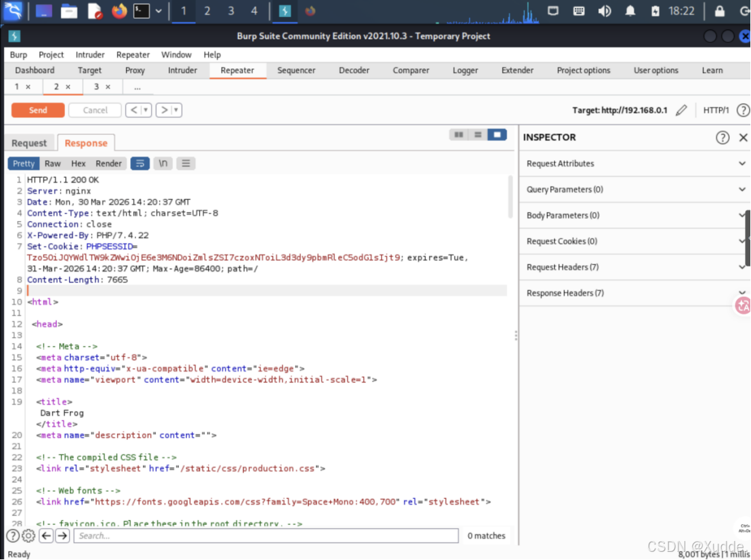The height and width of the screenshot is (560, 751).
Task: Click the search field in response pane
Action: click(x=266, y=536)
